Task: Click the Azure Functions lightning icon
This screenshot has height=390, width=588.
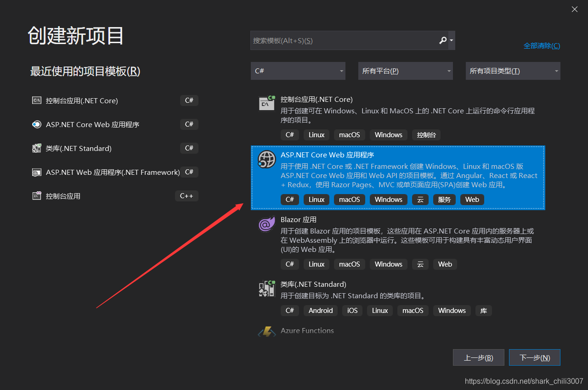Action: [267, 332]
